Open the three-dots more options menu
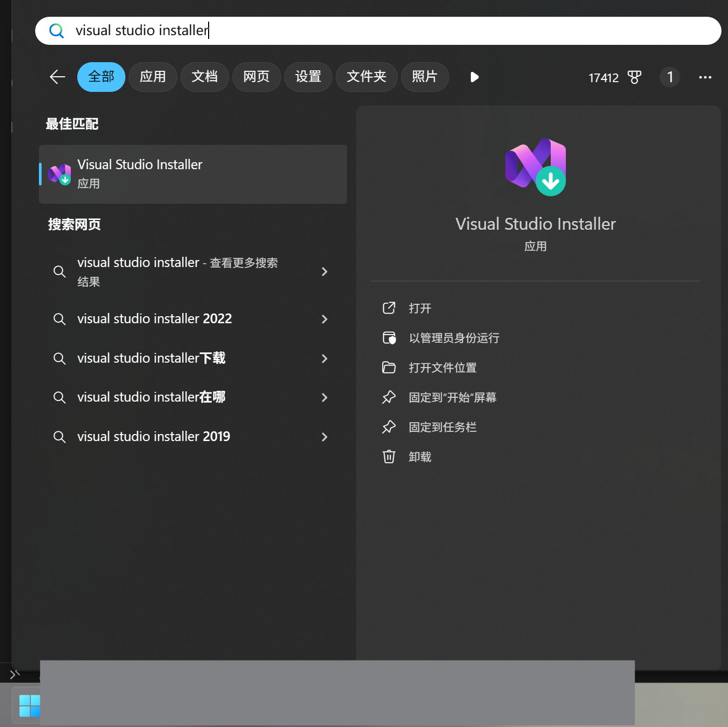The width and height of the screenshot is (728, 727). click(x=705, y=77)
